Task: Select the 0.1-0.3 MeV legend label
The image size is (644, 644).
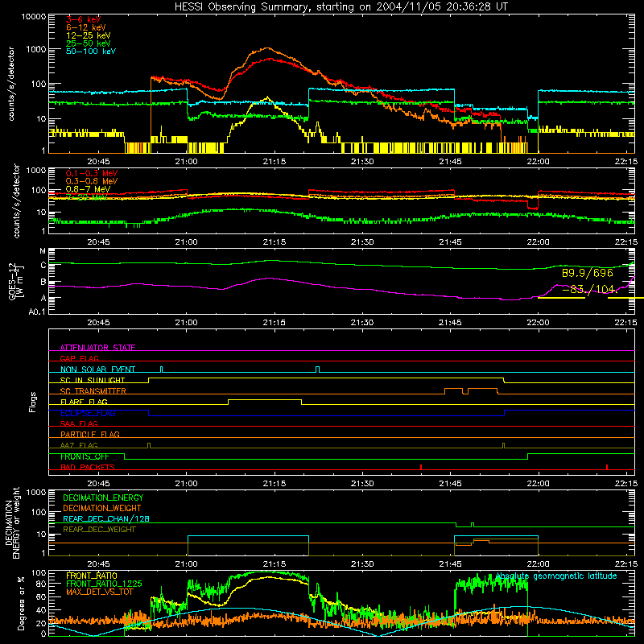Action: (92, 174)
